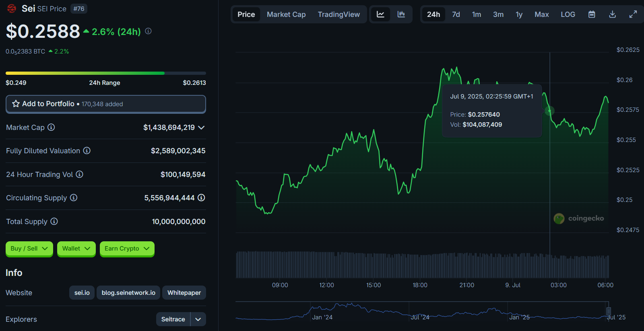Click the 24h Range progress bar
Image resolution: width=644 pixels, height=331 pixels.
[x=105, y=73]
